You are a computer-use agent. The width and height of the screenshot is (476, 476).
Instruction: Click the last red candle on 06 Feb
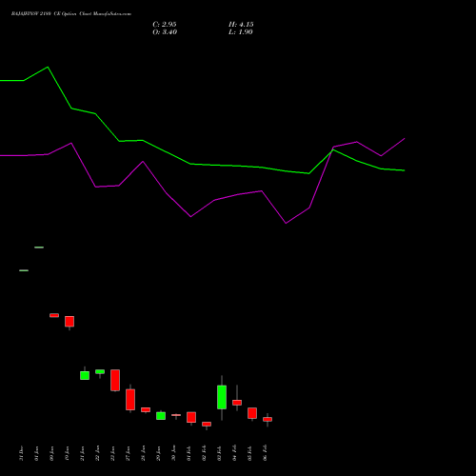pyautogui.click(x=268, y=419)
